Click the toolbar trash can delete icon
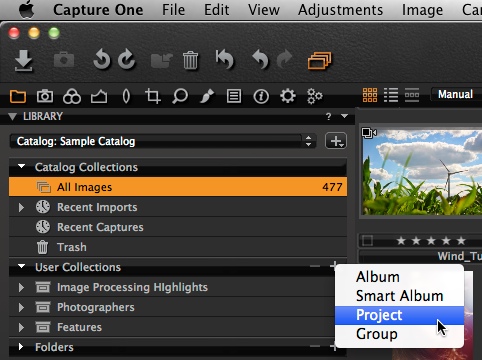The image size is (482, 360). (x=190, y=60)
